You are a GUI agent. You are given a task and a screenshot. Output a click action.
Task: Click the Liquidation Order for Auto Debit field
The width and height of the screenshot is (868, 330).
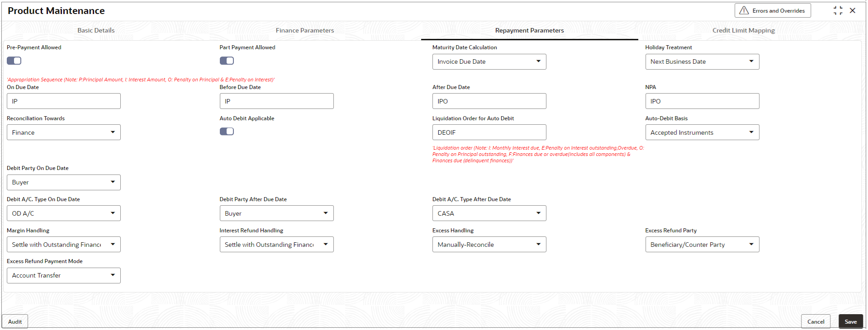point(489,132)
